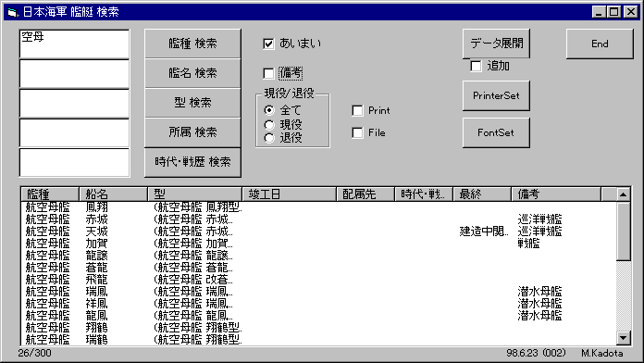644x363 pixels.
Task: Select the 祥鳳 row in the list
Action: [318, 304]
